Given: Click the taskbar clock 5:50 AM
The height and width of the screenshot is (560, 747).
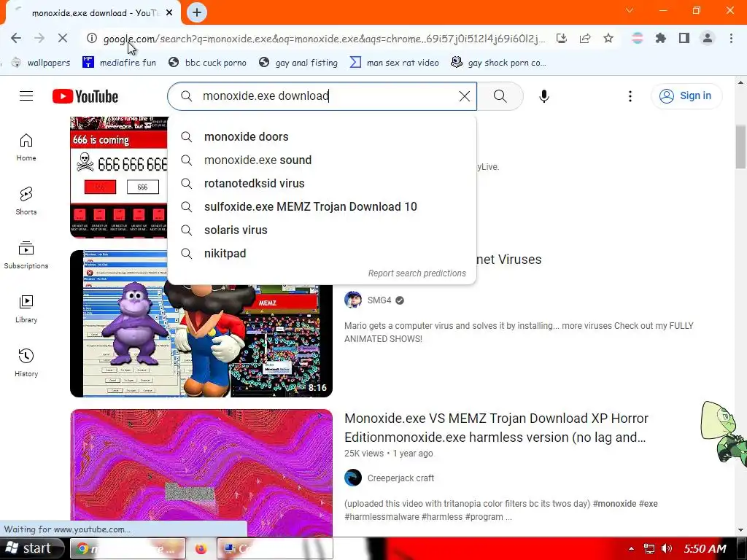Looking at the screenshot, I should tap(705, 548).
